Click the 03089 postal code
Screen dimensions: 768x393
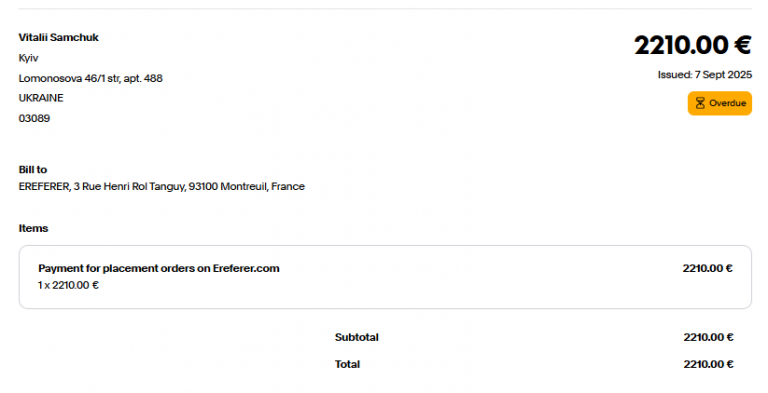[34, 118]
